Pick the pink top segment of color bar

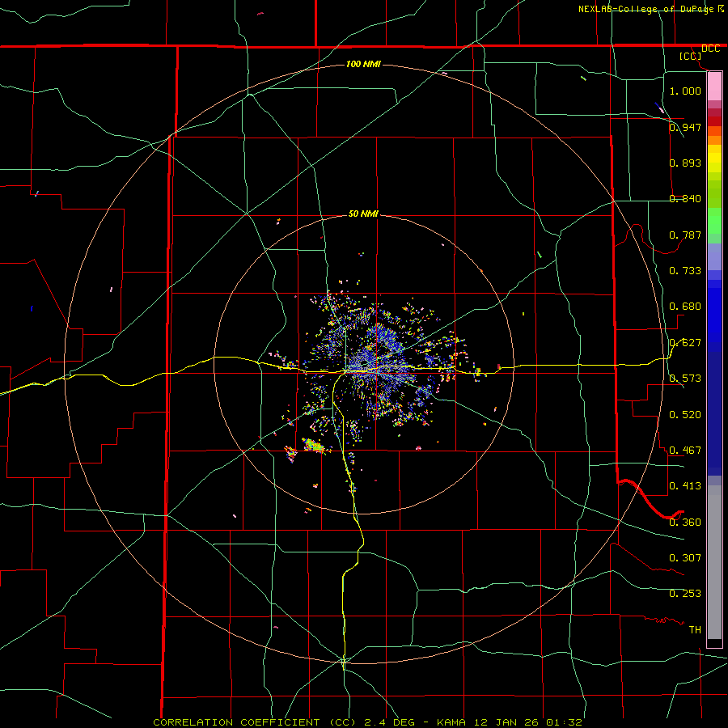pyautogui.click(x=714, y=87)
